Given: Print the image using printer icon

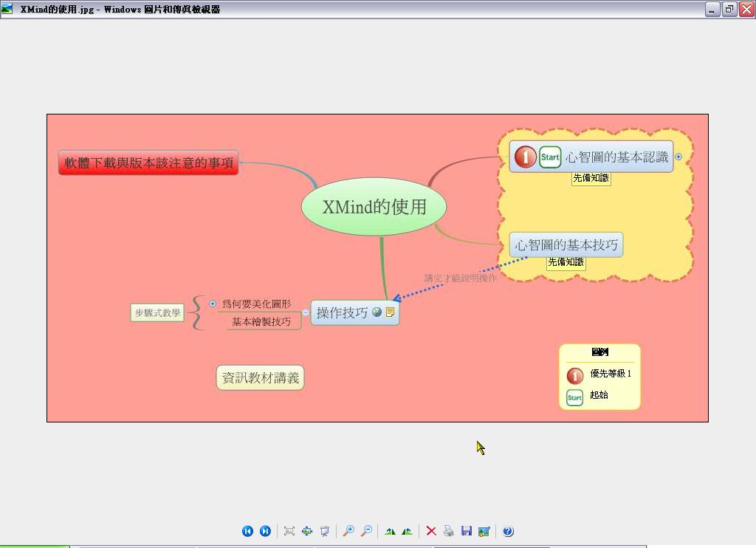Looking at the screenshot, I should point(449,531).
